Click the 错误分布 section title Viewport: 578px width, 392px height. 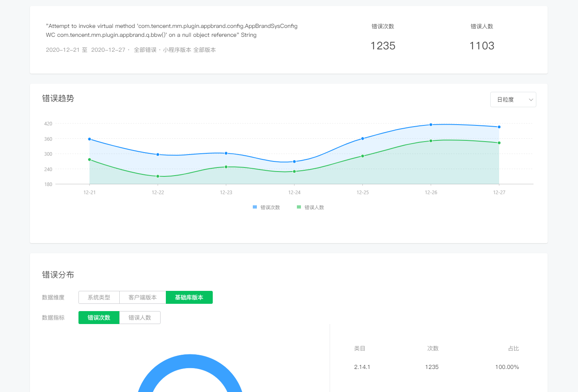[x=58, y=275]
